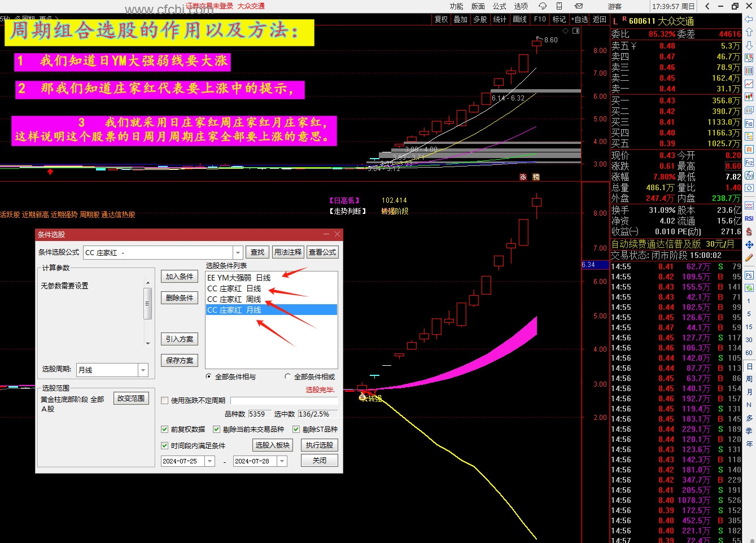Switch chart to 周 weekly period in sidebar
Viewport: 756px width, 543px height.
coord(749,379)
